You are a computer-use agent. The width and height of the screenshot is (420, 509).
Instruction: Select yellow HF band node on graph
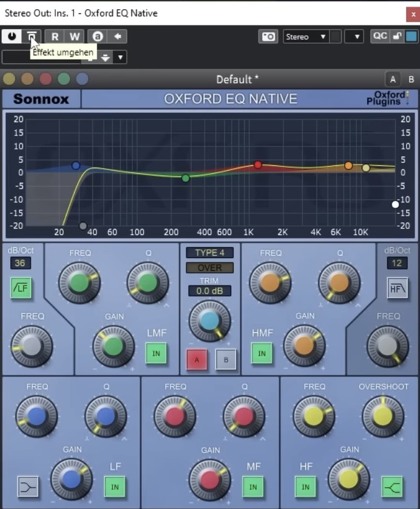pos(366,168)
